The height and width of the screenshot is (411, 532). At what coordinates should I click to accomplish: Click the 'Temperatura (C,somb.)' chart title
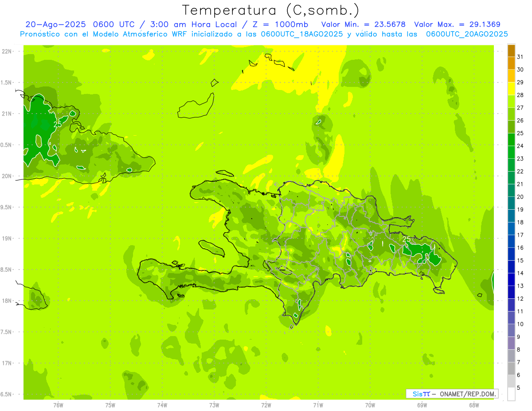271,10
